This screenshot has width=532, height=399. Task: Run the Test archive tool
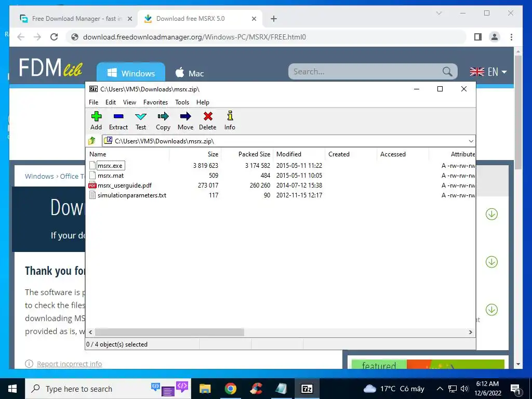(x=141, y=117)
